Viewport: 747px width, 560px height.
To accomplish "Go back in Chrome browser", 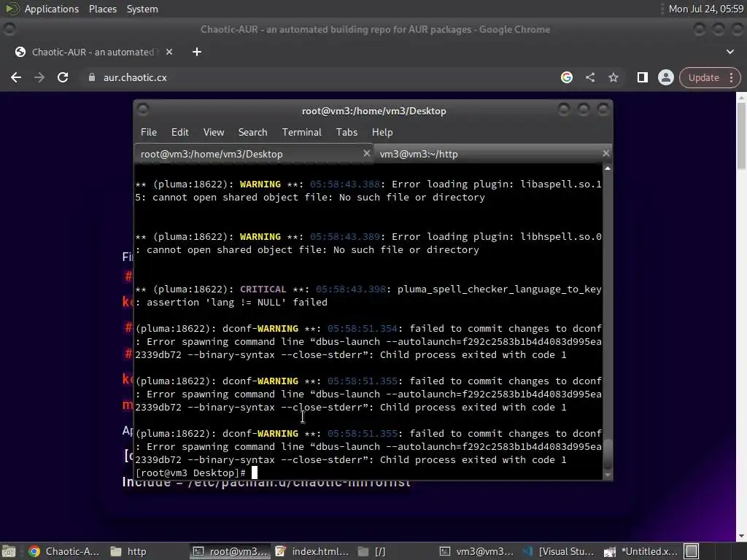I will pyautogui.click(x=16, y=77).
